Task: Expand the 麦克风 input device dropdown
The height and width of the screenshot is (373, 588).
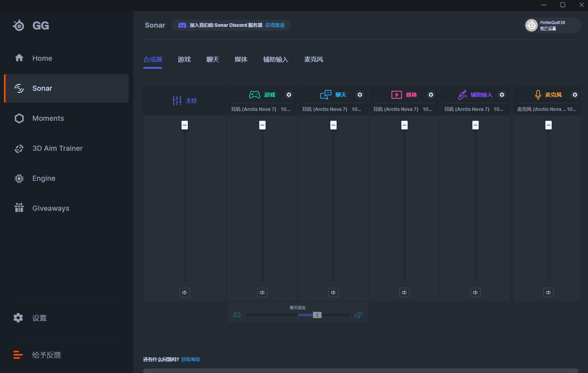Action: 547,109
